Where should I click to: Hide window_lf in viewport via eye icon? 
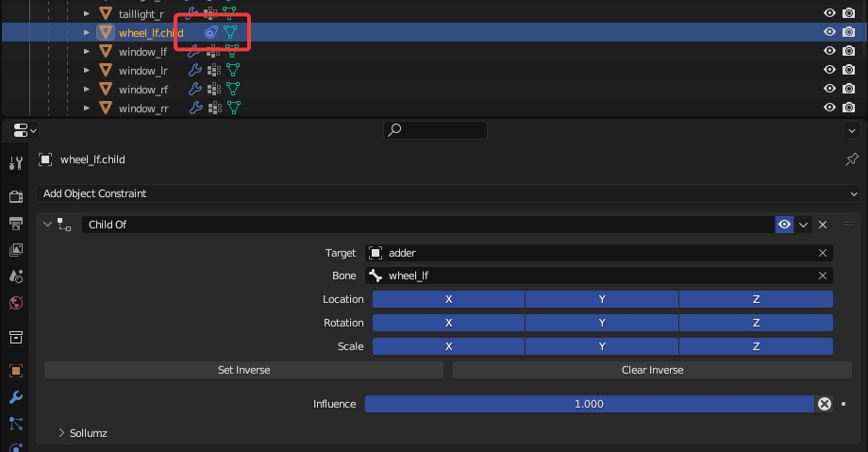[829, 51]
